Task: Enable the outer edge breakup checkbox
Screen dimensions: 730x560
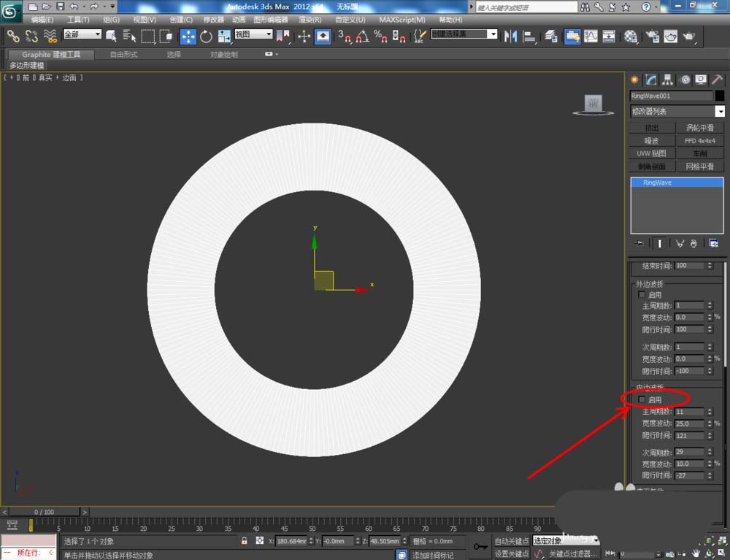Action: [x=642, y=295]
